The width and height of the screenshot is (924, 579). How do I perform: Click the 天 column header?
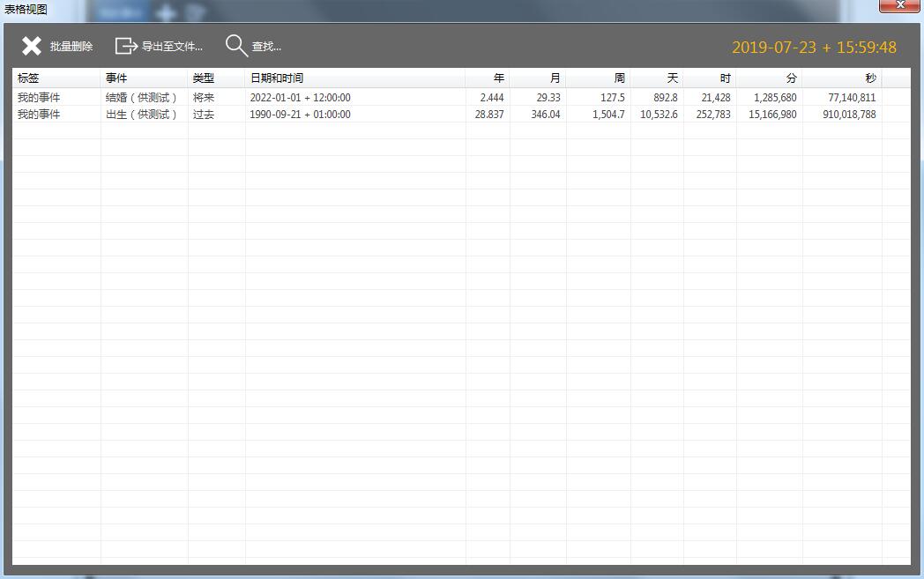pos(657,78)
